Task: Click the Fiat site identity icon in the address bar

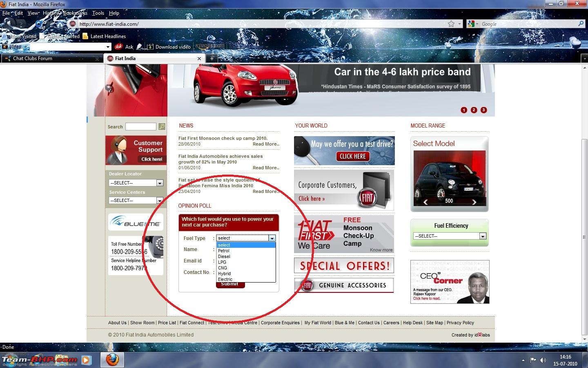Action: click(x=72, y=24)
